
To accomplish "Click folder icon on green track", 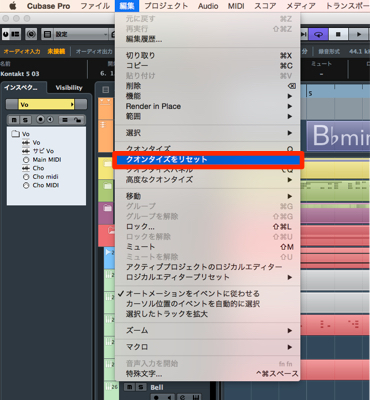I will (x=107, y=186).
